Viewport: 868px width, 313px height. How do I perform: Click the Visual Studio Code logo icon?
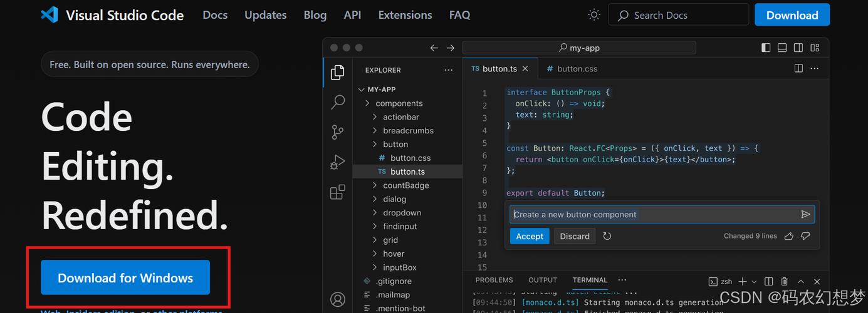click(x=49, y=15)
